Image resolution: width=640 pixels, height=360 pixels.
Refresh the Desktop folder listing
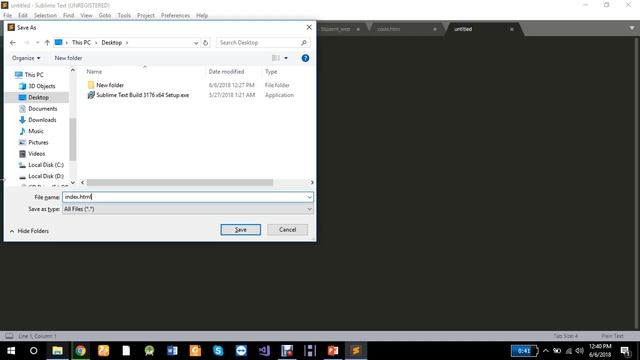click(x=206, y=42)
